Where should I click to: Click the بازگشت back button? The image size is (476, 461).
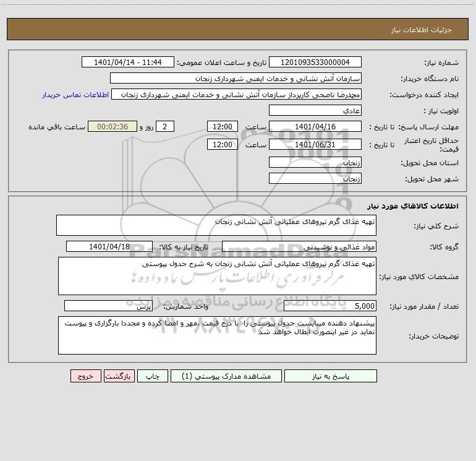pyautogui.click(x=119, y=376)
